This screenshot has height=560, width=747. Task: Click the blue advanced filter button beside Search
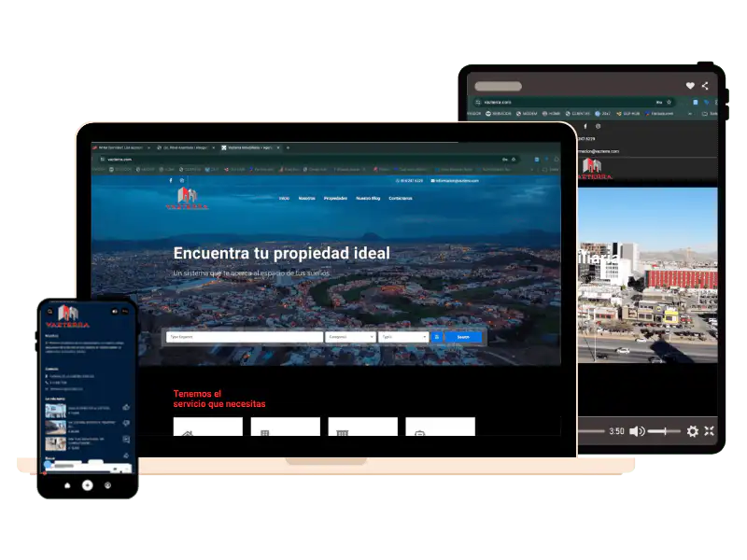[x=436, y=336]
